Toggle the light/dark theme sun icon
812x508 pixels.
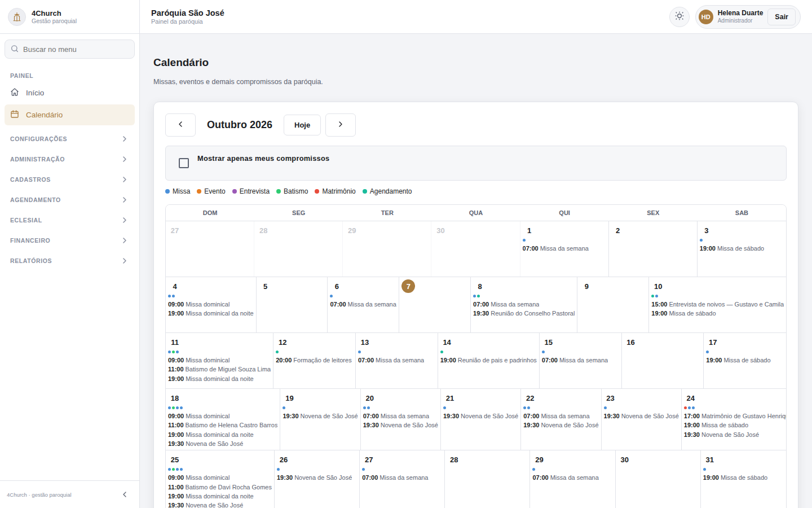pyautogui.click(x=679, y=16)
